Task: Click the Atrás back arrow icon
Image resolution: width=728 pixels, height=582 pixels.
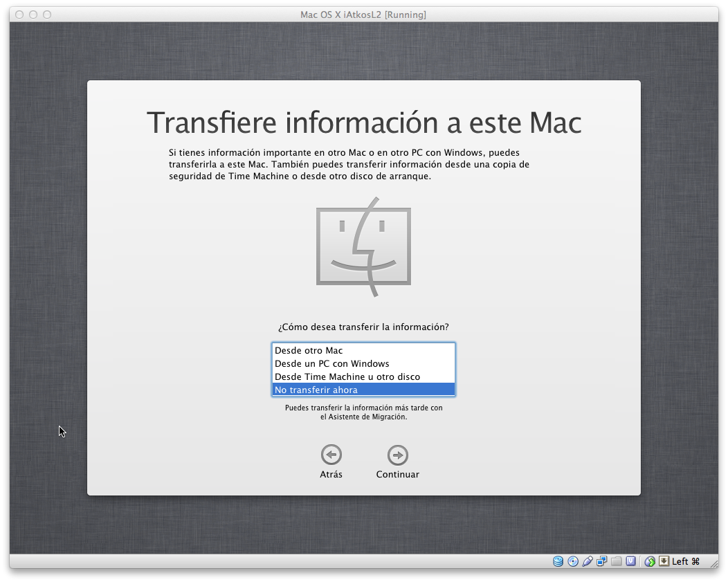Action: (331, 455)
